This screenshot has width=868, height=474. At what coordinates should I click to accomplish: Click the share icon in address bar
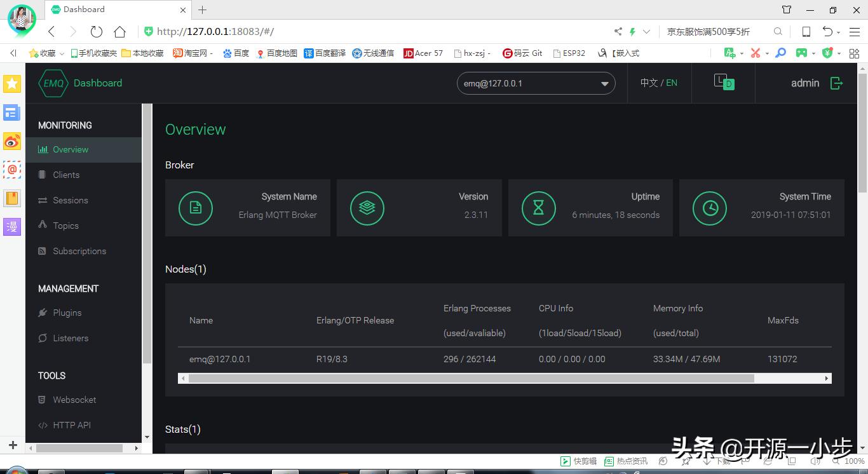(x=618, y=31)
